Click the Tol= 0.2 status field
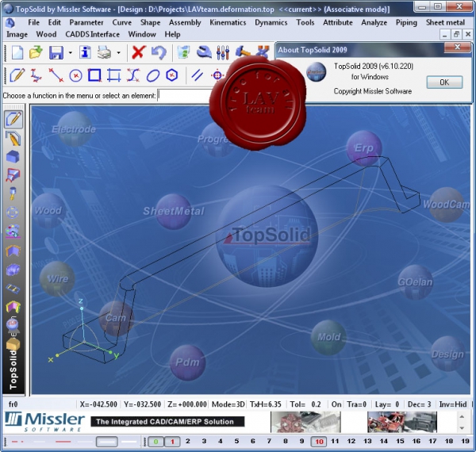 click(x=305, y=404)
